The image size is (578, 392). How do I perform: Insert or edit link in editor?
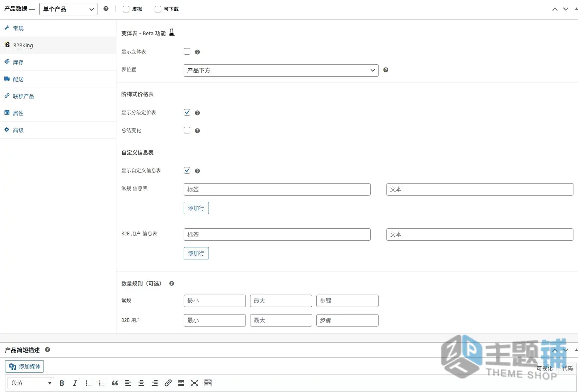coord(168,383)
